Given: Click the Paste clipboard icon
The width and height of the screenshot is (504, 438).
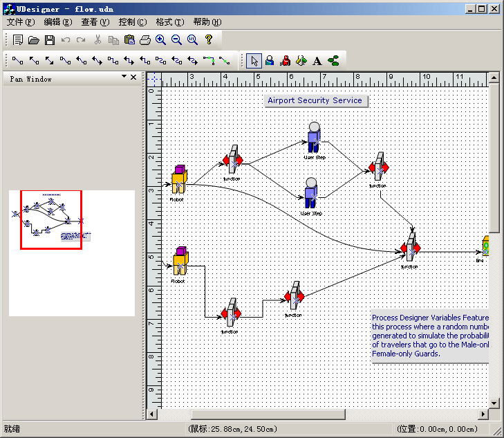Looking at the screenshot, I should [x=129, y=40].
